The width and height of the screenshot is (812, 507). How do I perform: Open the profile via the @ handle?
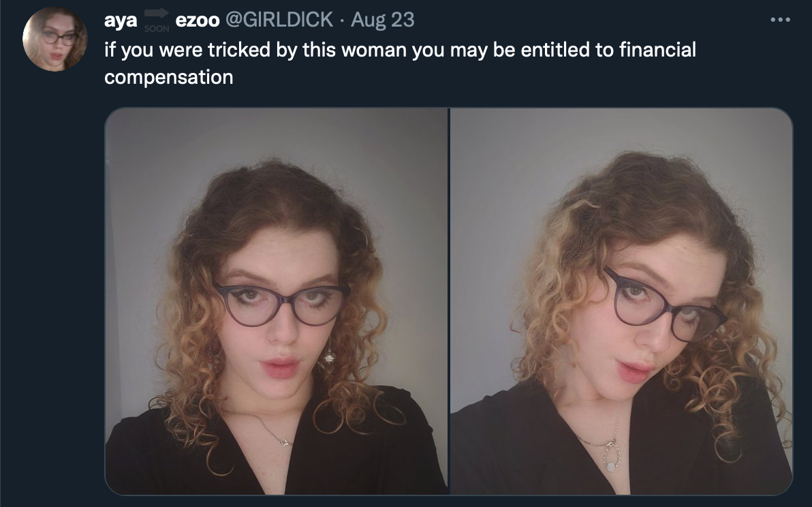pos(279,20)
